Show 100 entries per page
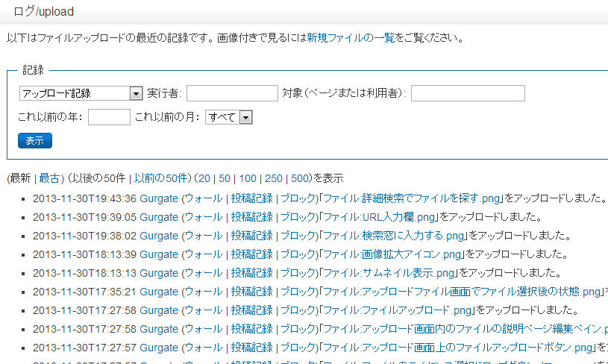Image resolution: width=608 pixels, height=364 pixels. tap(248, 178)
